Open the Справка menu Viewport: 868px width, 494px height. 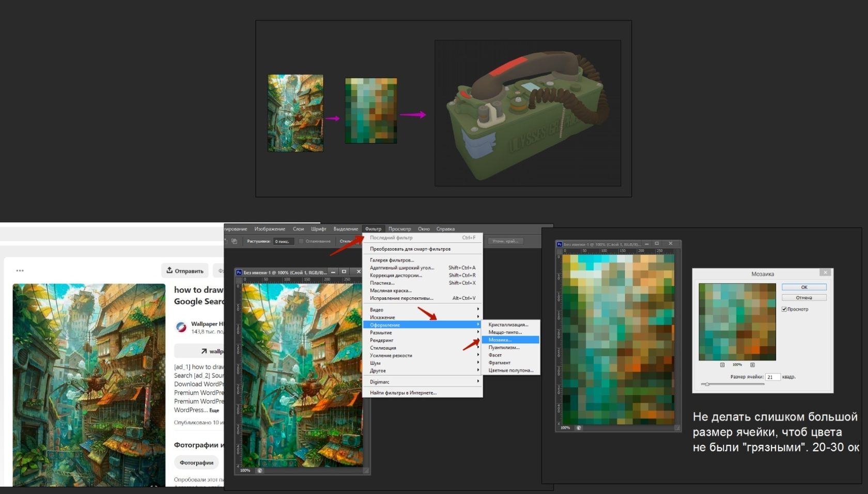point(445,229)
